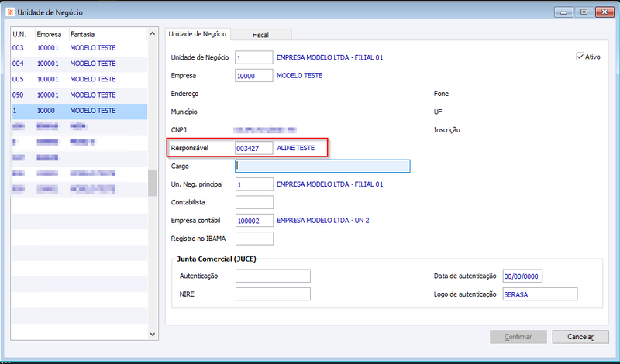Click the ALINE TESTE name text
The width and height of the screenshot is (620, 364).
click(296, 148)
